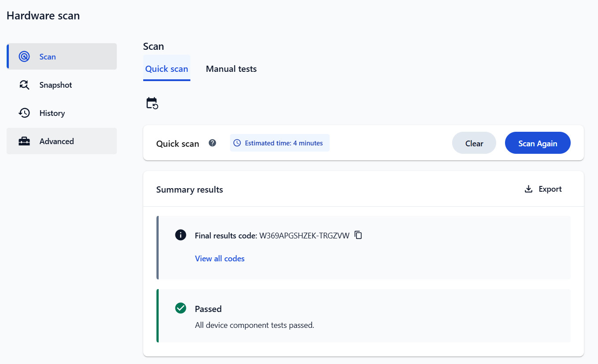
Task: Click the info icon beside Final results code
Action: [181, 235]
